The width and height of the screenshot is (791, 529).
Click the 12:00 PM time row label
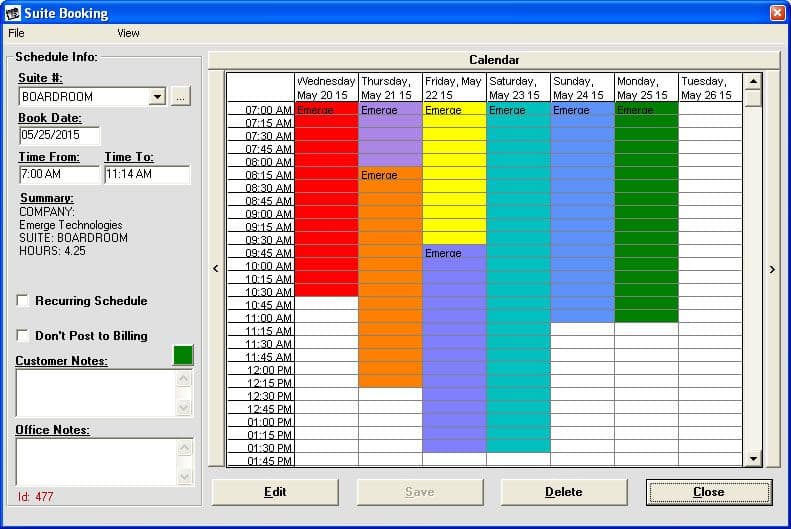click(261, 370)
